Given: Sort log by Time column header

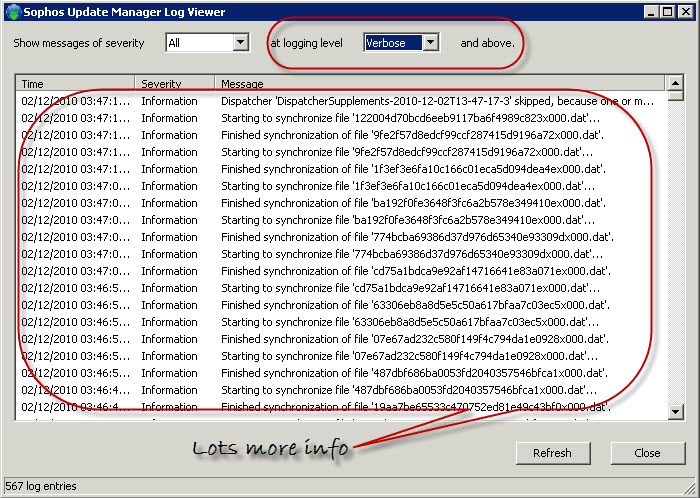Looking at the screenshot, I should tap(75, 83).
